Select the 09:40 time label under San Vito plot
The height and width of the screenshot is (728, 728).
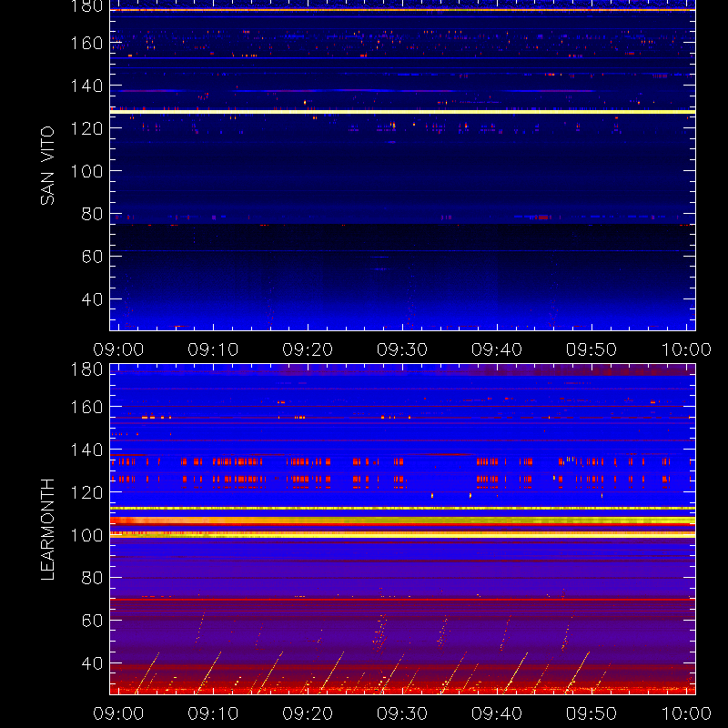497,349
